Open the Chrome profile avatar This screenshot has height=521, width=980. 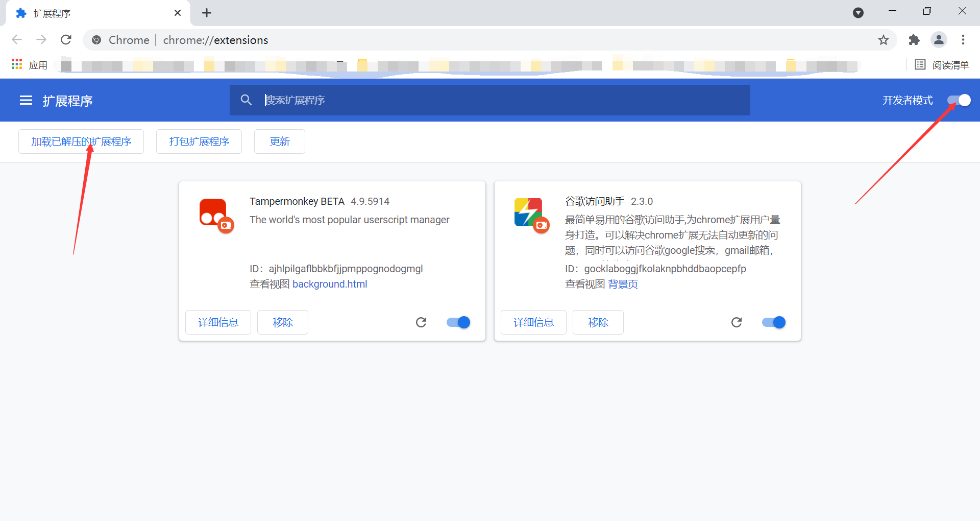(939, 40)
